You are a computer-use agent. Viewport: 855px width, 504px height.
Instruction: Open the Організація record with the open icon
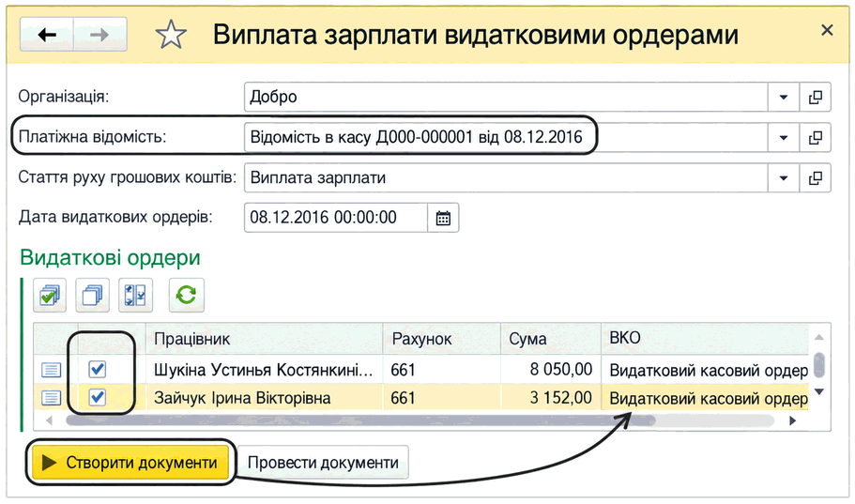click(x=816, y=97)
